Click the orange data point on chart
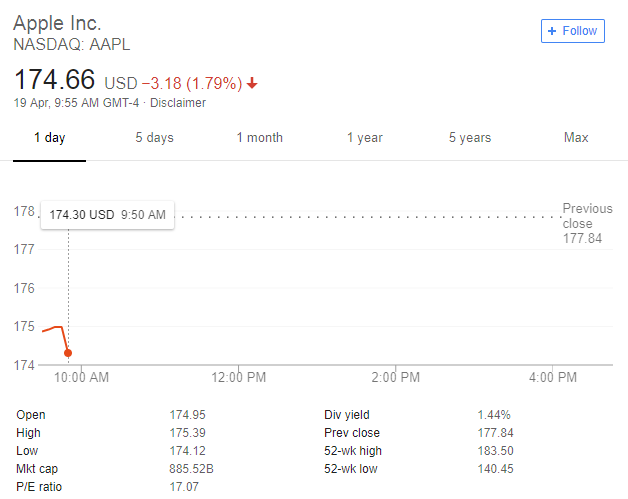The height and width of the screenshot is (499, 628). pyautogui.click(x=68, y=353)
